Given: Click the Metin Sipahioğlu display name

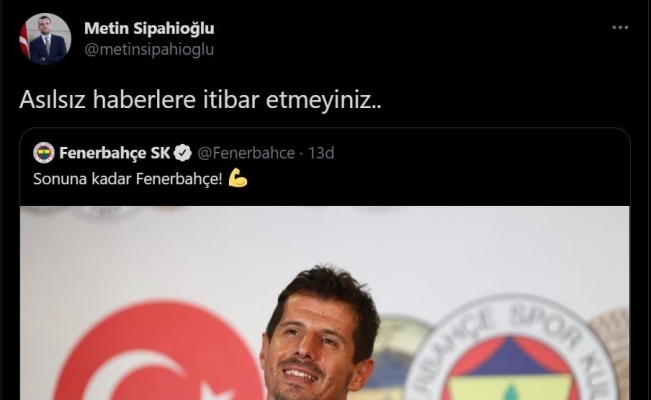Looking at the screenshot, I should click(x=149, y=28).
